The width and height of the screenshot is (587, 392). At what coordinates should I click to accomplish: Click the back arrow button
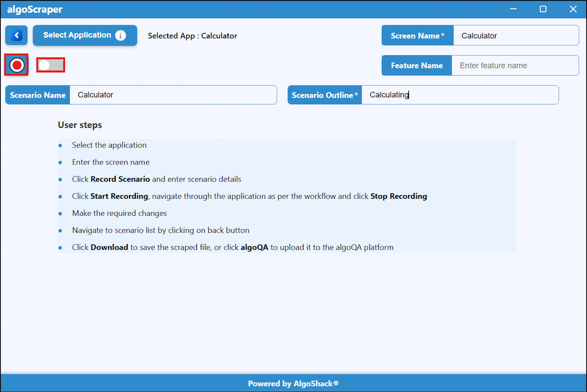[17, 35]
